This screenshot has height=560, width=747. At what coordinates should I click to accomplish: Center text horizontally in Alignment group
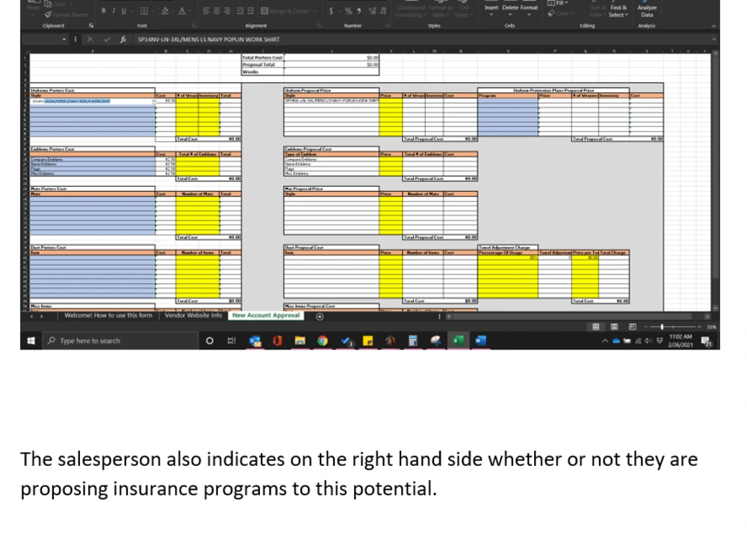[x=217, y=11]
